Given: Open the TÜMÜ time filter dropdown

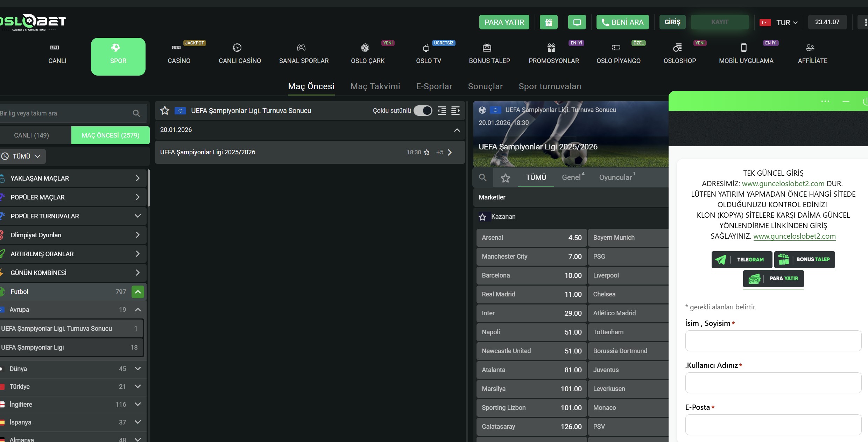Looking at the screenshot, I should [x=23, y=156].
